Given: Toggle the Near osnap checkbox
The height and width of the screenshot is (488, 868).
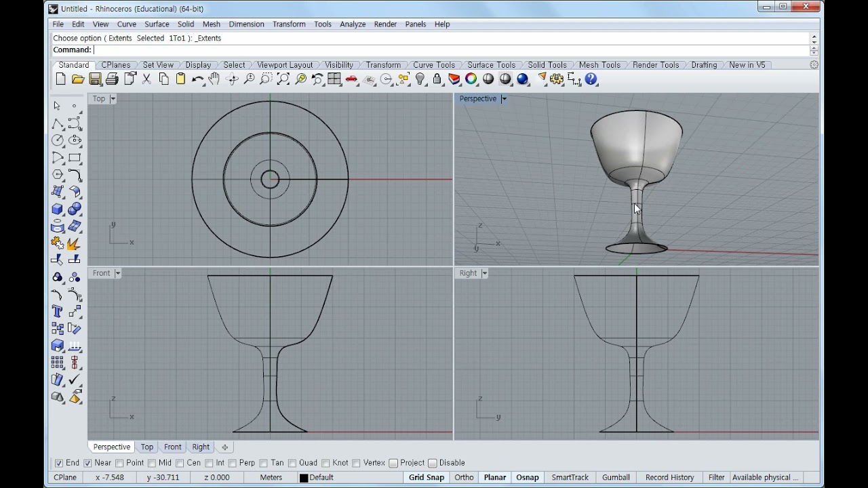Looking at the screenshot, I should pos(87,463).
